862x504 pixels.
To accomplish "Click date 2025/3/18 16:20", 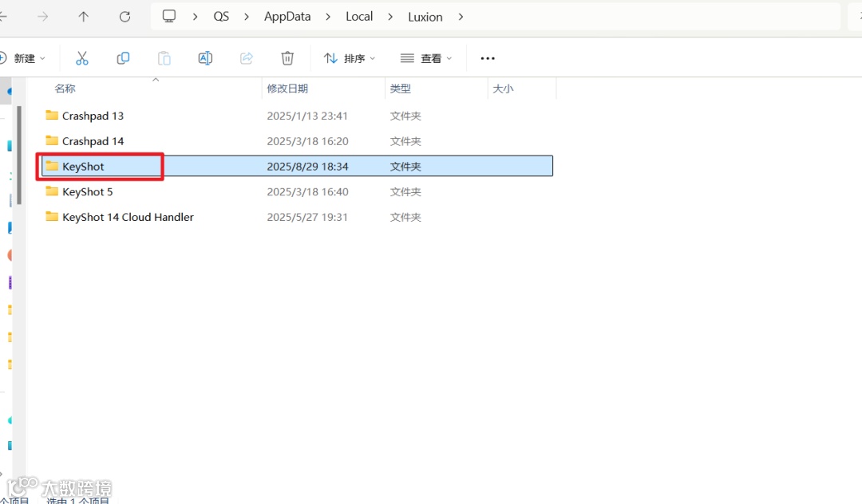I will tap(307, 141).
